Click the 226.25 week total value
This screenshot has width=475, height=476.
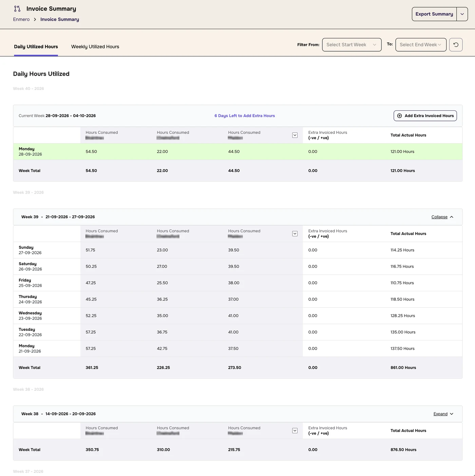(x=164, y=368)
